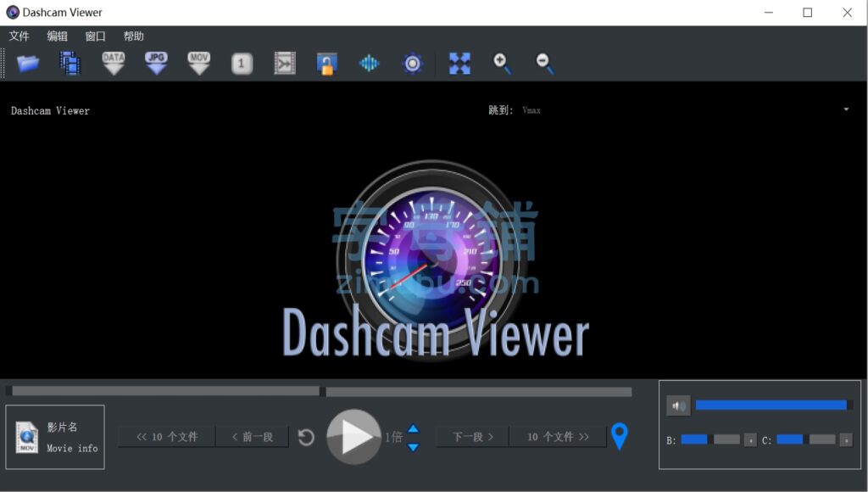The width and height of the screenshot is (868, 492).
Task: Jump forward with '10 个文件 >>' button
Action: pyautogui.click(x=558, y=437)
